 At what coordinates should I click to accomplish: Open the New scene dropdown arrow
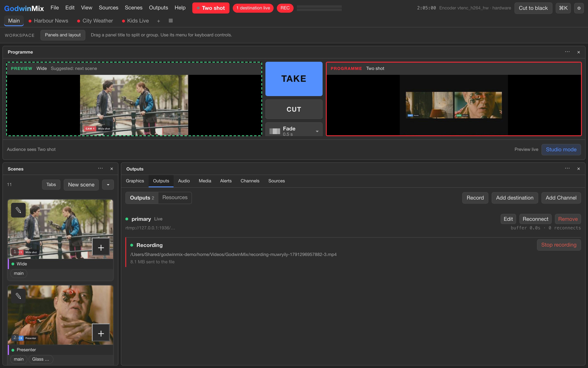(x=108, y=185)
